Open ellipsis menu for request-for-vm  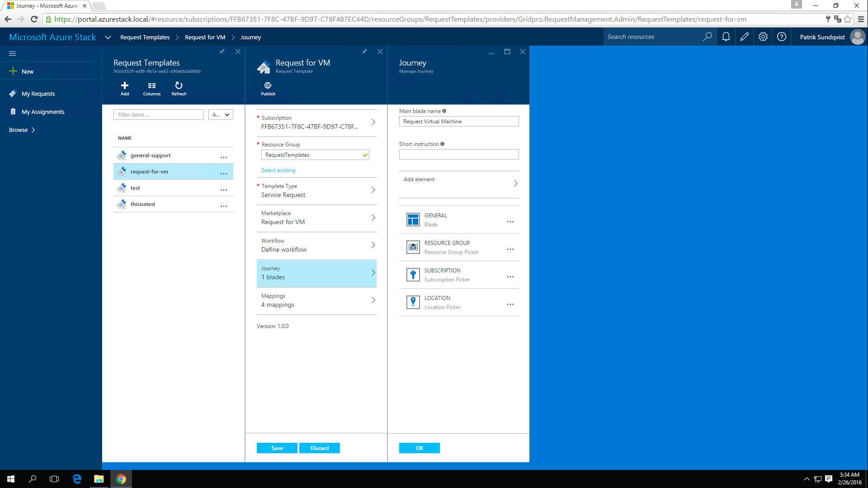coord(224,174)
